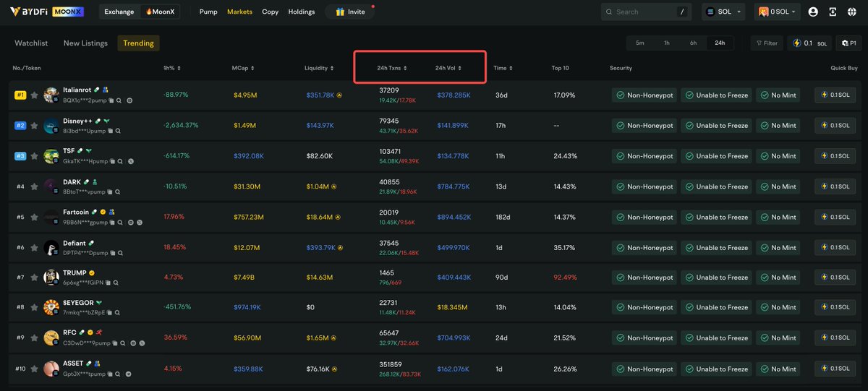Select 6h time range
This screenshot has height=391, width=868.
click(x=693, y=43)
